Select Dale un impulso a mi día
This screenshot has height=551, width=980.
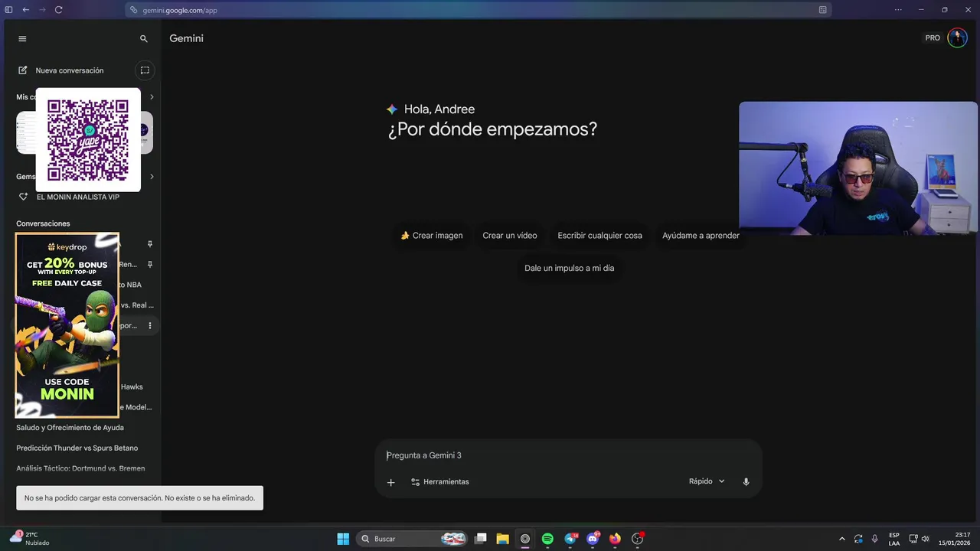569,268
